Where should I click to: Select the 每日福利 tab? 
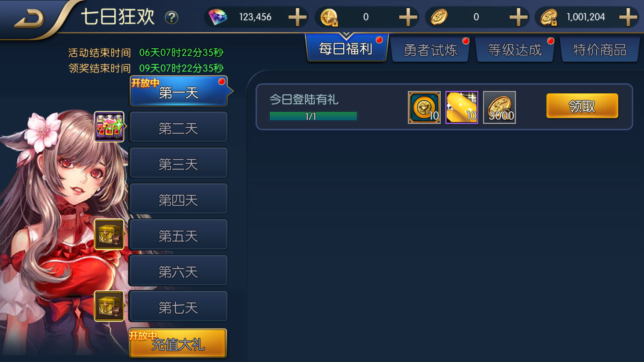[346, 49]
